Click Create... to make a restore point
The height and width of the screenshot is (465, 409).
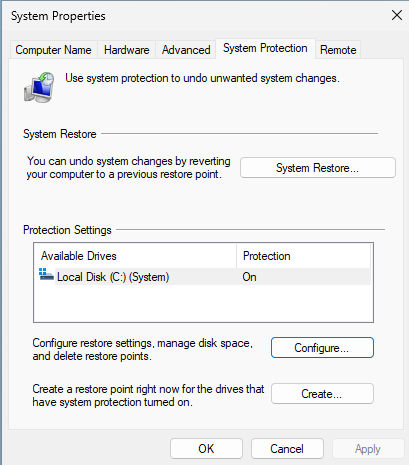click(322, 394)
